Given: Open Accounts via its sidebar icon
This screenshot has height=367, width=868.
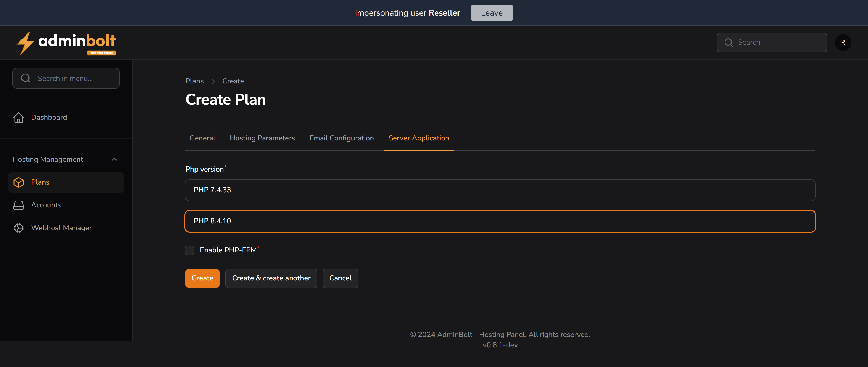Looking at the screenshot, I should pos(19,205).
